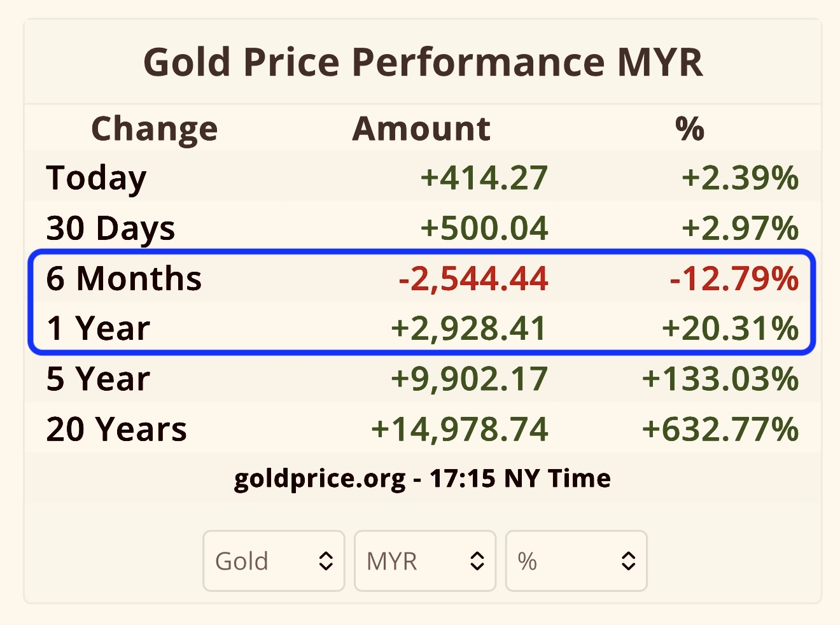Open the MYR currency dropdown
840x625 pixels.
425,561
